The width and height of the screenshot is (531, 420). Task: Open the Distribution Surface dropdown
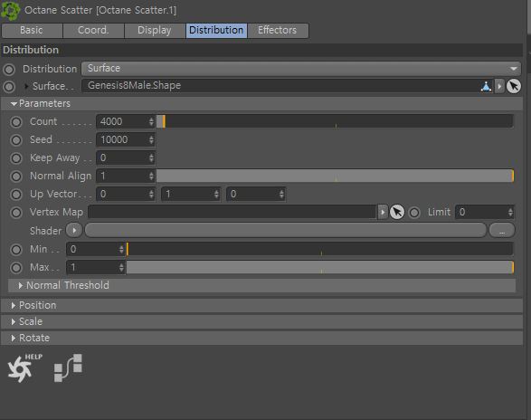click(x=300, y=69)
